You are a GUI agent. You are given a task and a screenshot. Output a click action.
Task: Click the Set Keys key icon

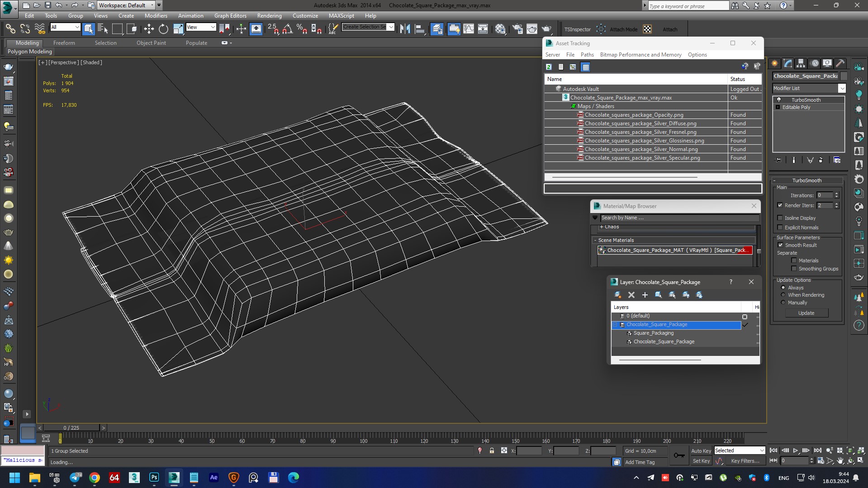tap(679, 455)
